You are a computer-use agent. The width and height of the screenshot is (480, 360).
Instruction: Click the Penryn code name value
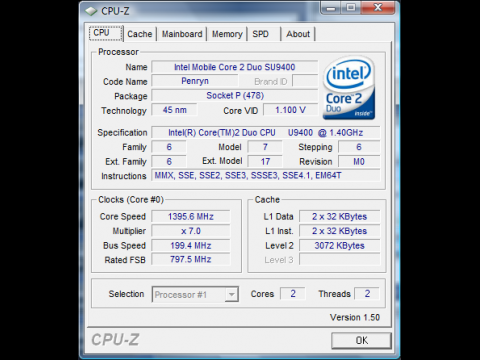pyautogui.click(x=195, y=81)
